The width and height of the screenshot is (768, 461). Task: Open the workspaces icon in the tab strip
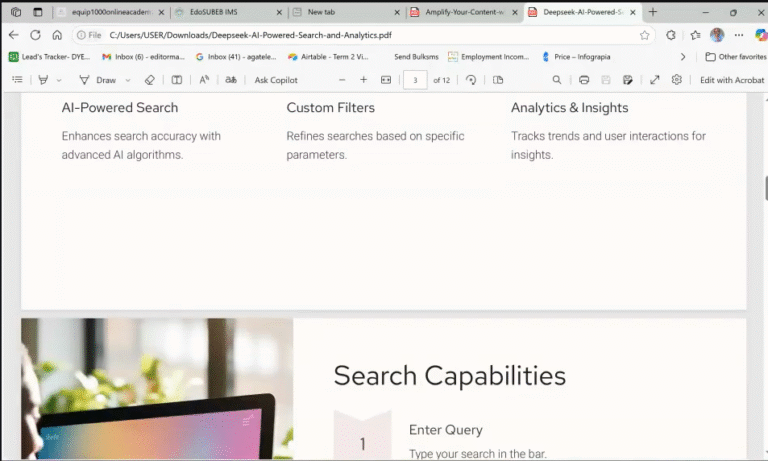coord(16,12)
